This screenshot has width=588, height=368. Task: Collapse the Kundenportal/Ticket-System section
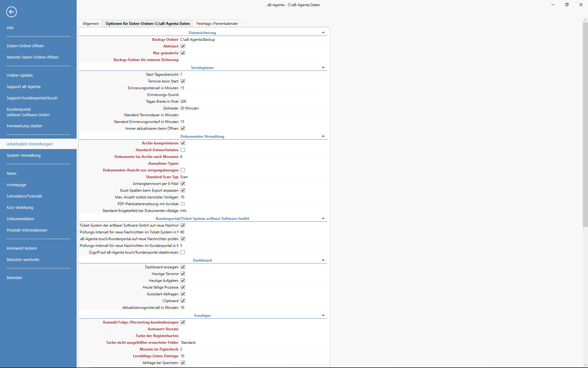tap(323, 218)
